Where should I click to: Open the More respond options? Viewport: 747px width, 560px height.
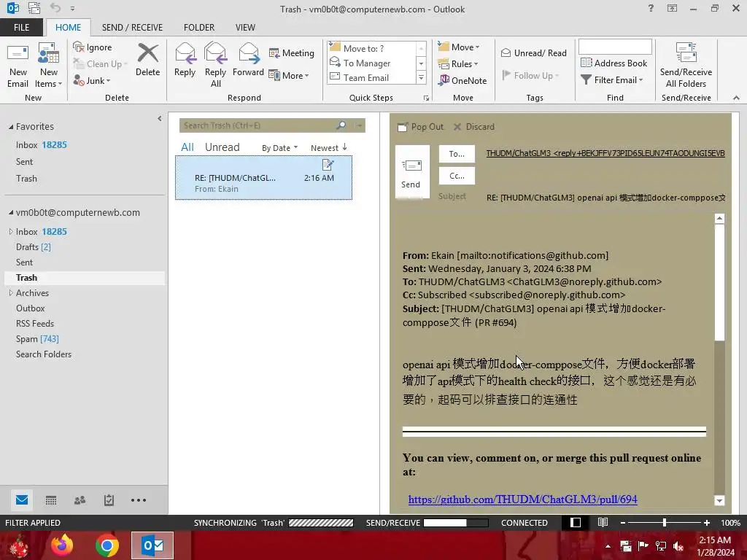coord(289,75)
